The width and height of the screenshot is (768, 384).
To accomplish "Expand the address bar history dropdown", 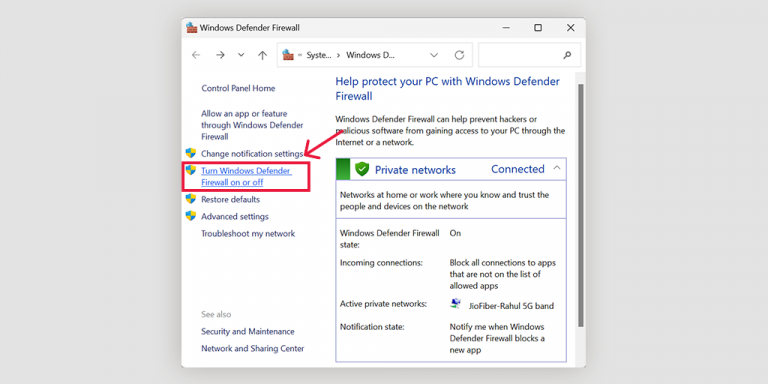I will (x=434, y=55).
